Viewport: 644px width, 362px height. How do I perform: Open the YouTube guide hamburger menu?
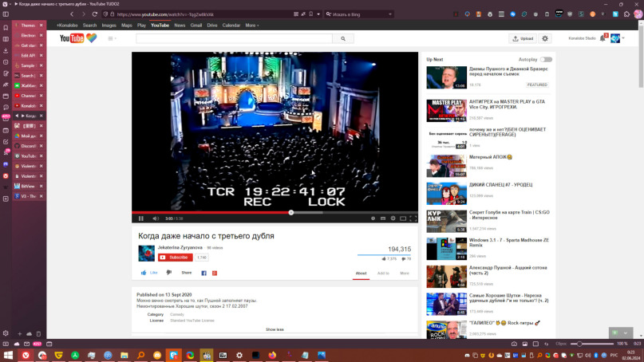112,38
